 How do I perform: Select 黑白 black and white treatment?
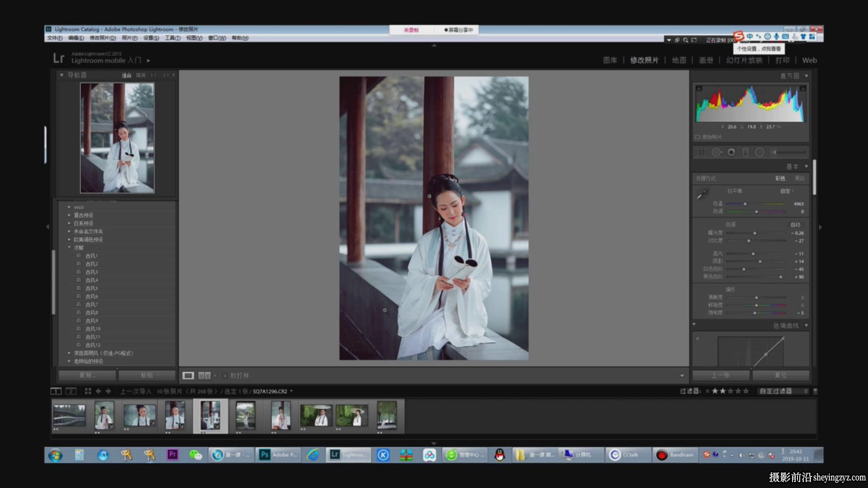(800, 178)
